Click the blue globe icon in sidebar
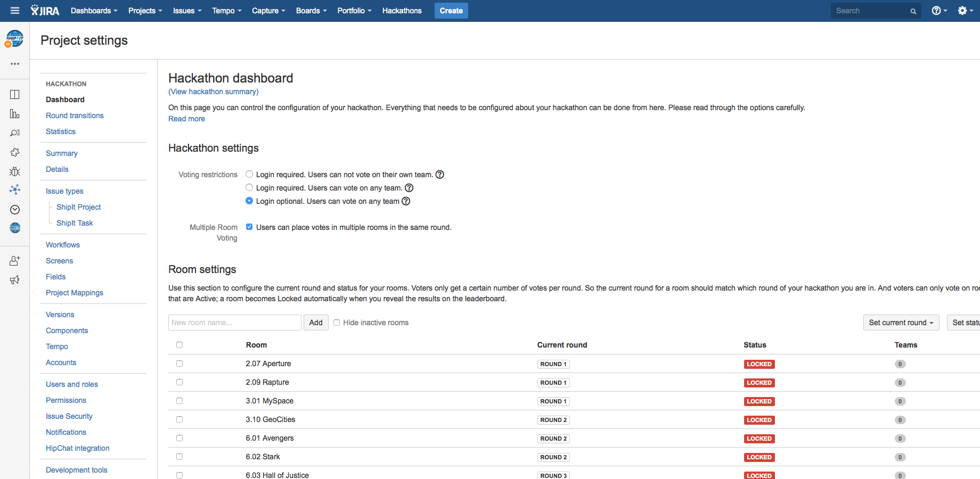980x479 pixels. pyautogui.click(x=15, y=228)
